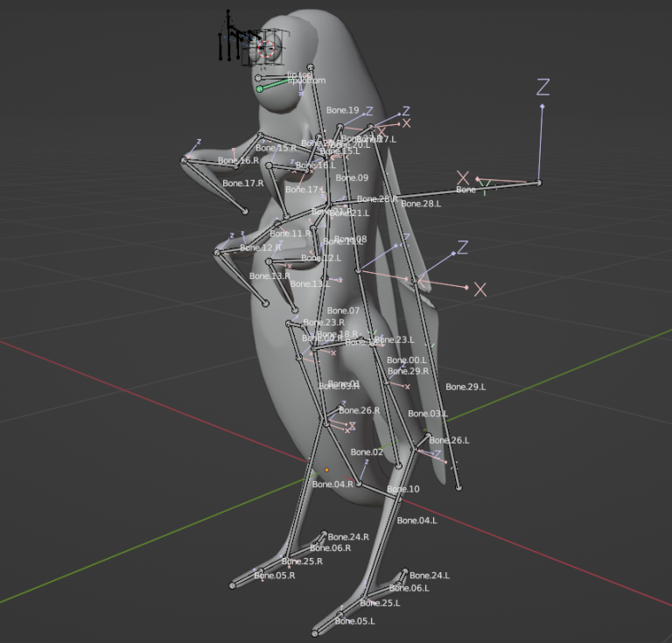Select the Bone.04.L leg bone
This screenshot has width=672, height=643.
(416, 521)
